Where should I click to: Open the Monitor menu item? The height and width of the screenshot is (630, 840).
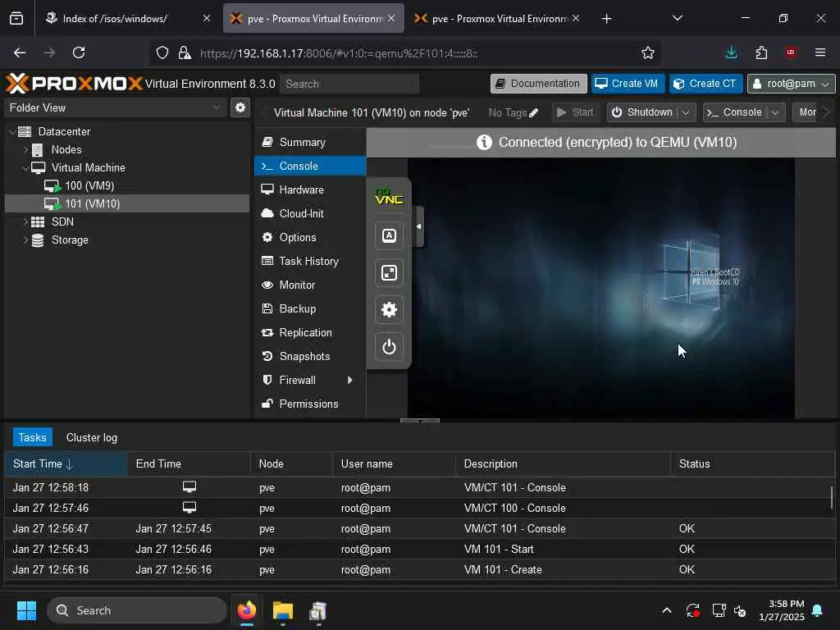[310, 285]
